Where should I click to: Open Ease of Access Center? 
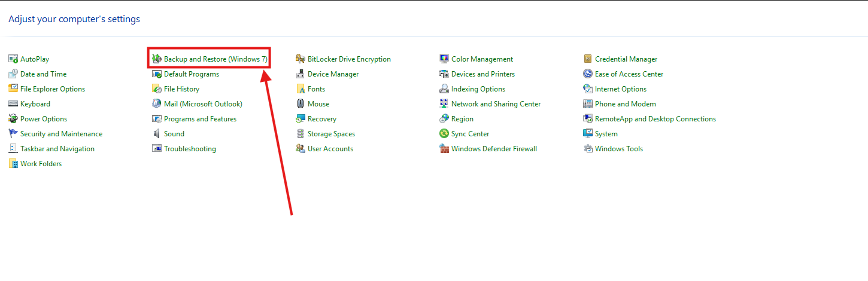click(x=629, y=74)
